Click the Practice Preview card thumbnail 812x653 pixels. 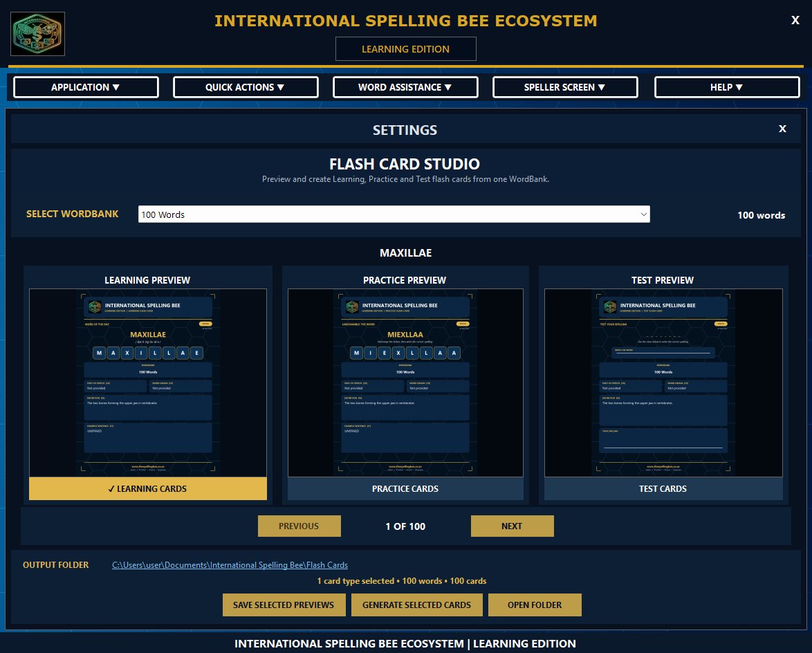click(405, 383)
